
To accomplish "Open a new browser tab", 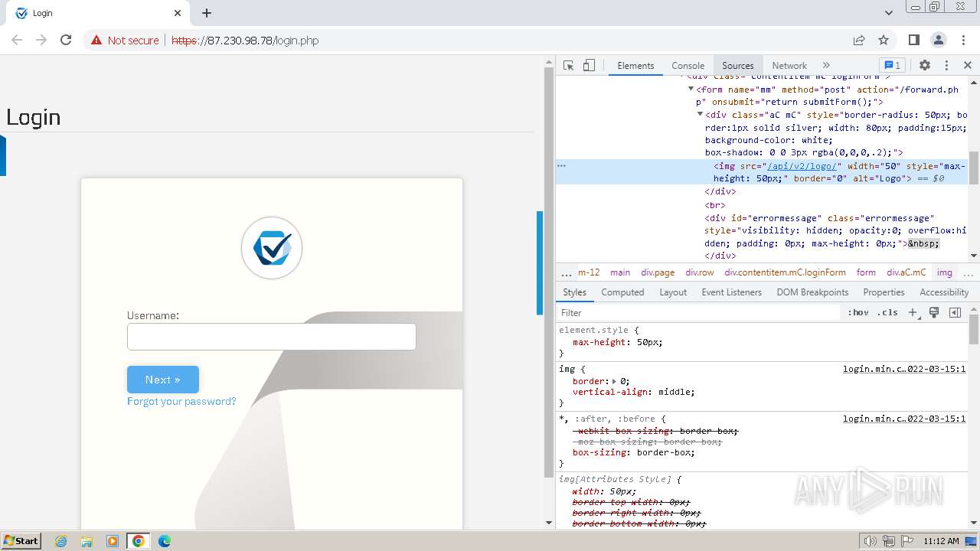I will click(207, 13).
